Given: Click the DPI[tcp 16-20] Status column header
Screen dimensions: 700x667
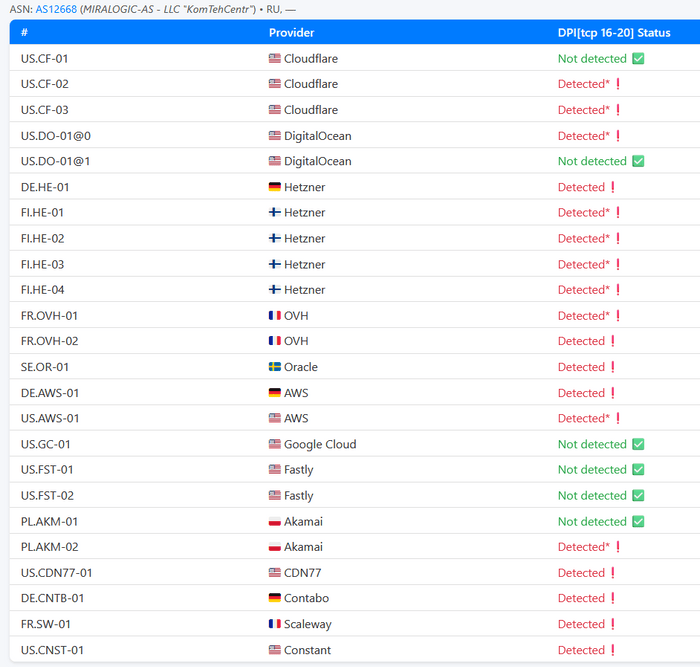Looking at the screenshot, I should coord(614,33).
